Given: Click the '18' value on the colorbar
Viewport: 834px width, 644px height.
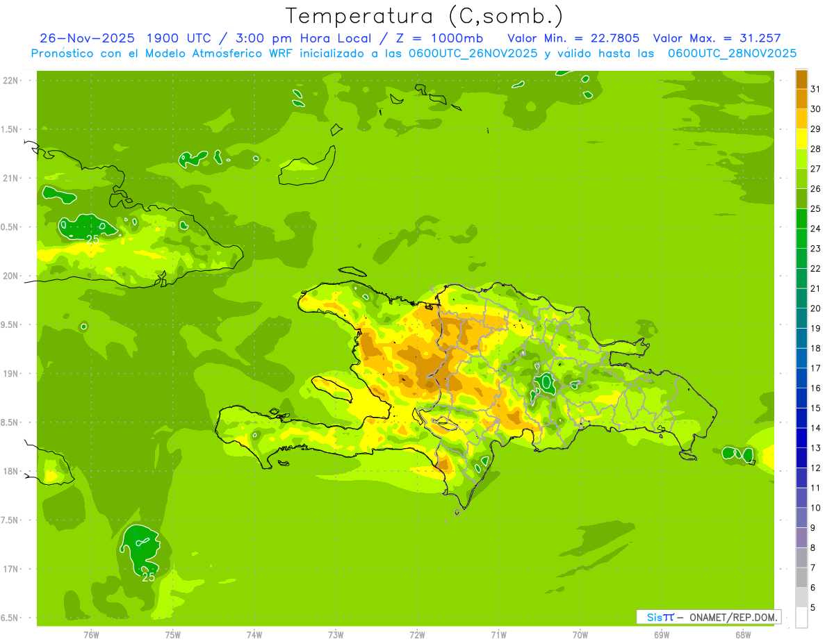Looking at the screenshot, I should (815, 349).
